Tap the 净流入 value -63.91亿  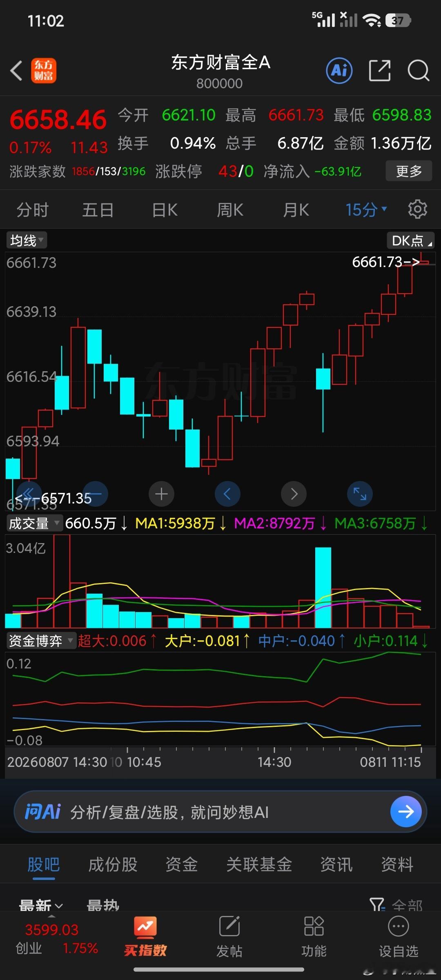(x=338, y=171)
